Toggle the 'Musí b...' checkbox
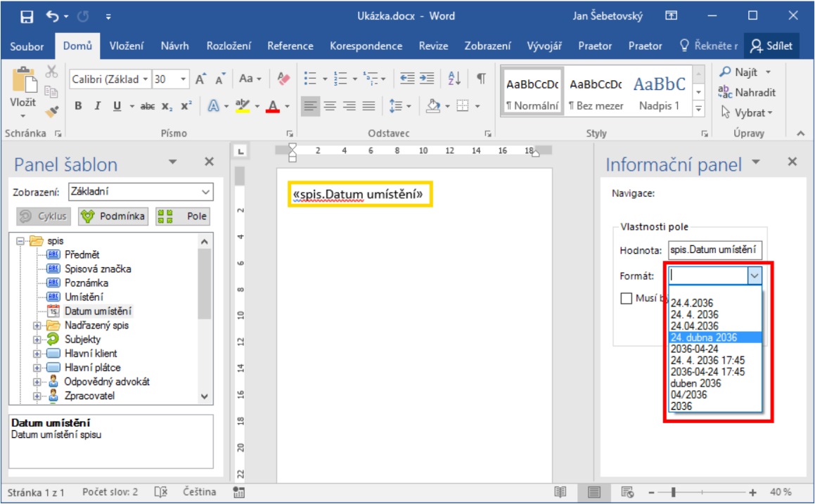 tap(627, 299)
